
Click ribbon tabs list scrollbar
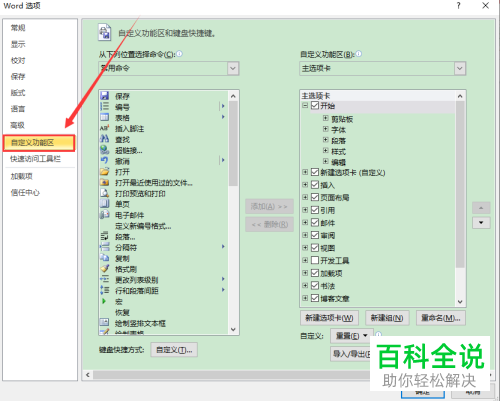[x=460, y=184]
